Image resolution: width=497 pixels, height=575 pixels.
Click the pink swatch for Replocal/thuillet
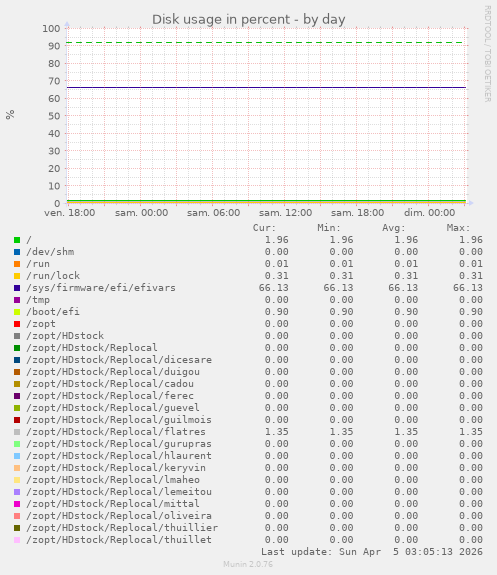17,540
